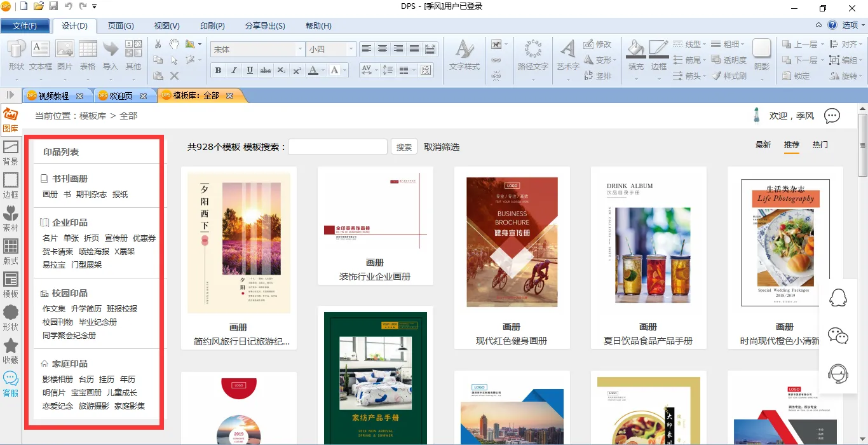
Task: Toggle italic text formatting
Action: point(234,71)
